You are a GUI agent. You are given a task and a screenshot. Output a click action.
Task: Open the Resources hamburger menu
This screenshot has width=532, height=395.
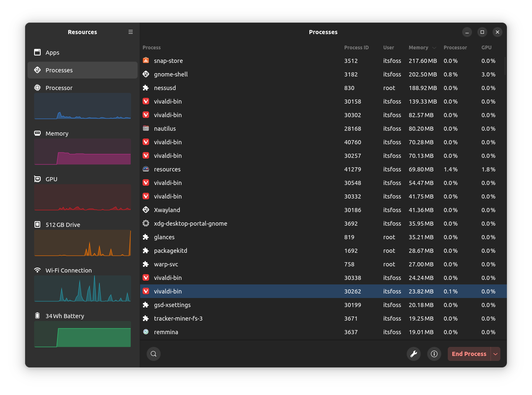(x=131, y=32)
